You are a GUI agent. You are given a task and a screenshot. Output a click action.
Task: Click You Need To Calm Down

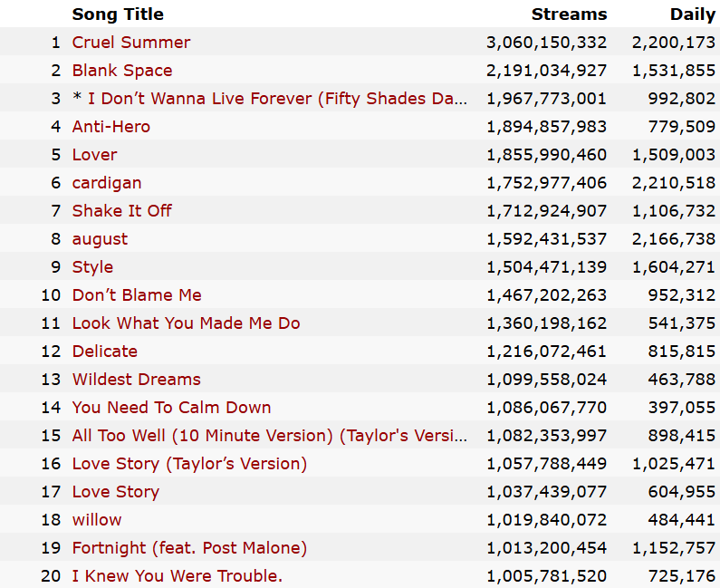pyautogui.click(x=172, y=408)
